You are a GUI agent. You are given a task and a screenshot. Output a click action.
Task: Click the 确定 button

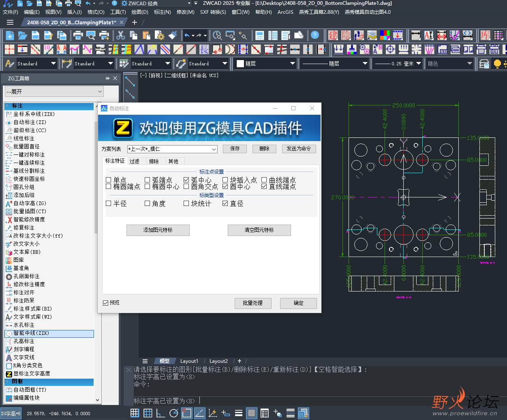[x=299, y=303]
